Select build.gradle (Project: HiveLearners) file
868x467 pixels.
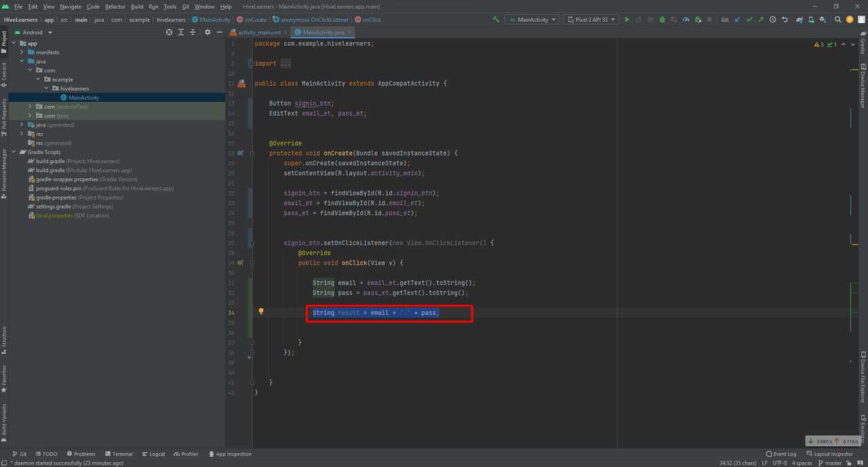click(x=73, y=161)
